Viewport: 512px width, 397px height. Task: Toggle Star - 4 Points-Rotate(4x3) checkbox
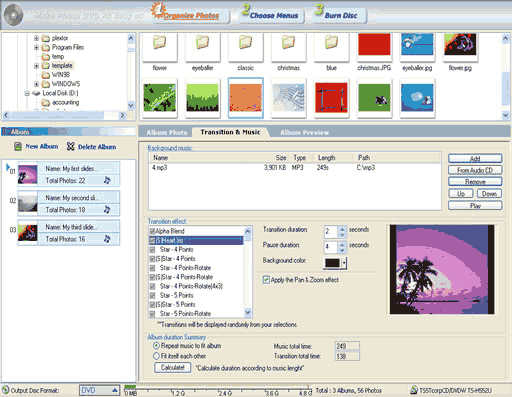click(x=152, y=286)
